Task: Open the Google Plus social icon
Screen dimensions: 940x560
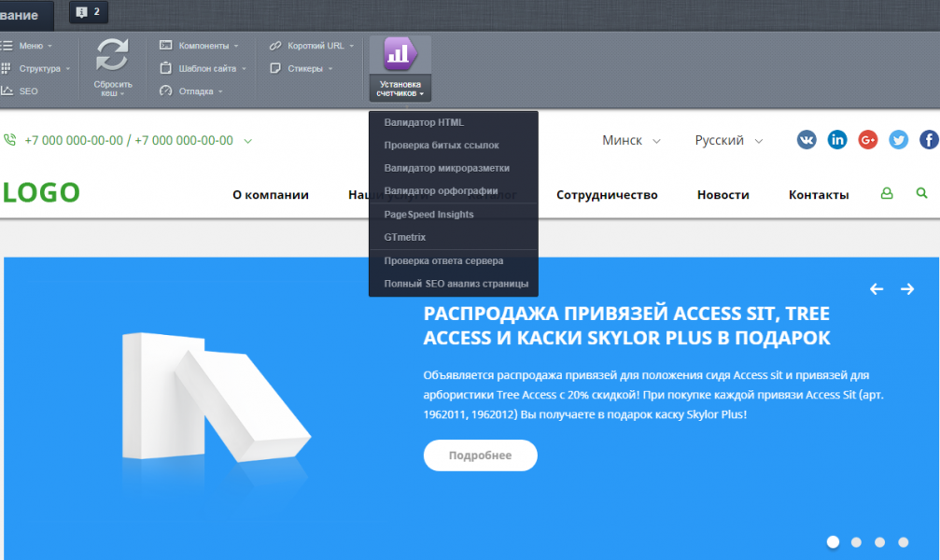Action: coord(867,140)
